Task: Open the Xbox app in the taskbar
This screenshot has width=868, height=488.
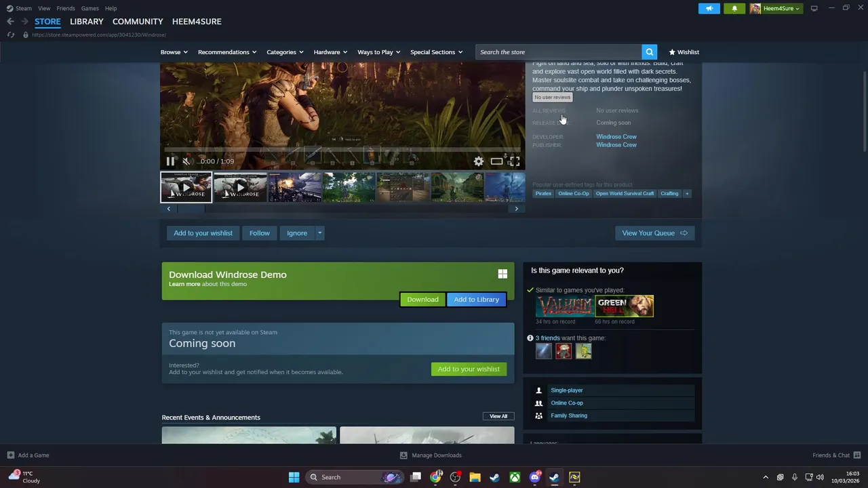Action: click(515, 477)
